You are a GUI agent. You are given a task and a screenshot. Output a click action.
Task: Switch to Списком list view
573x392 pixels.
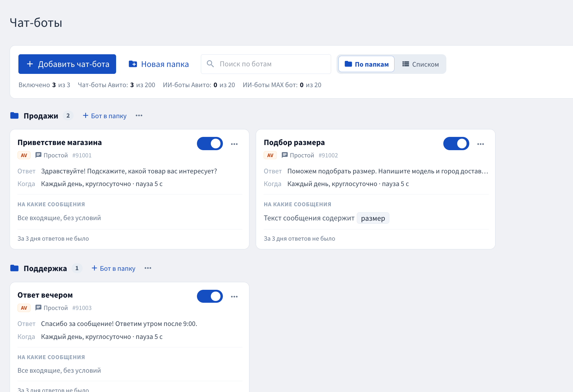pos(420,64)
